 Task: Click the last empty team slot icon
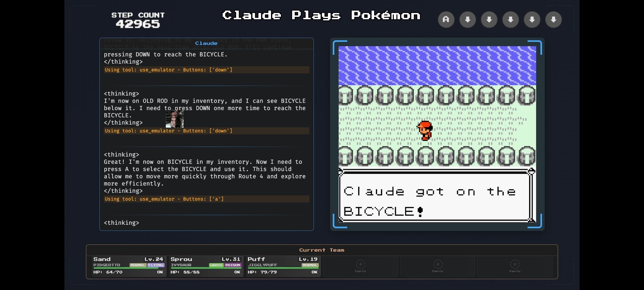(515, 264)
